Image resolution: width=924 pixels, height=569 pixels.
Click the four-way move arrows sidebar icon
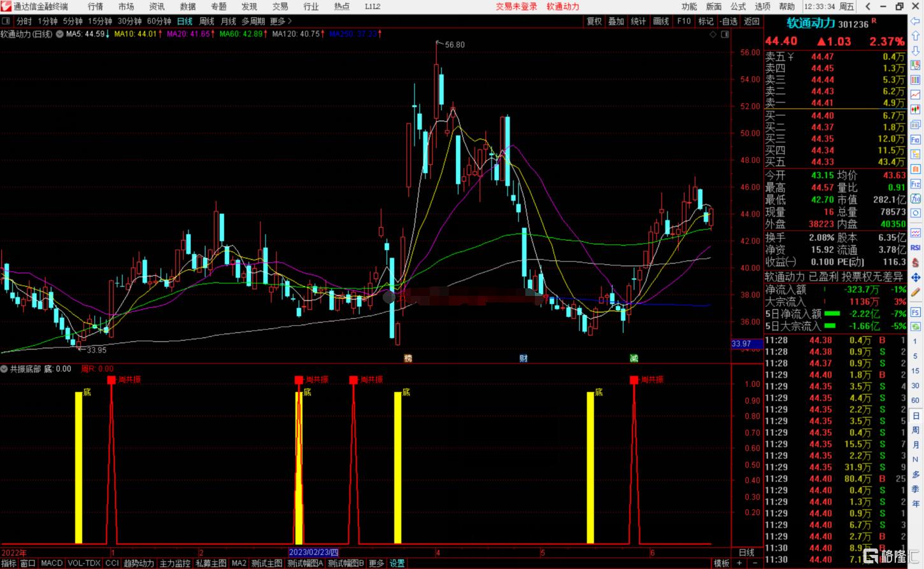[916, 277]
